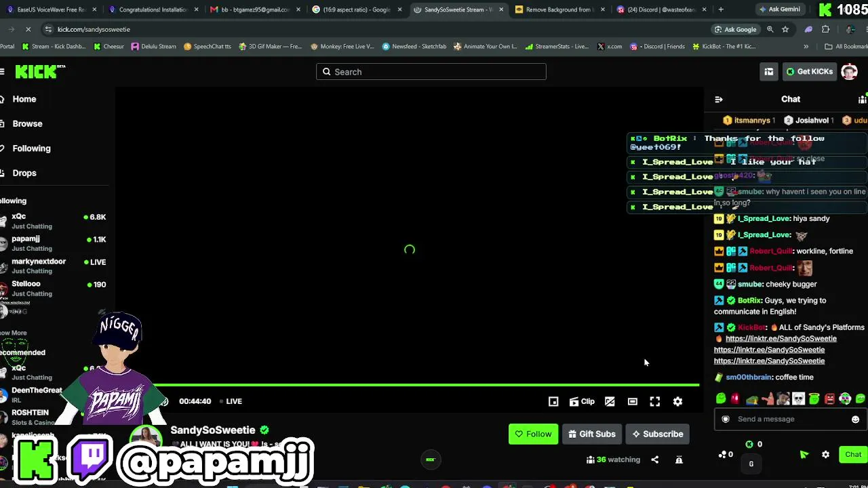Open xQc channel in Following list
This screenshot has width=868, height=488.
pyautogui.click(x=54, y=221)
